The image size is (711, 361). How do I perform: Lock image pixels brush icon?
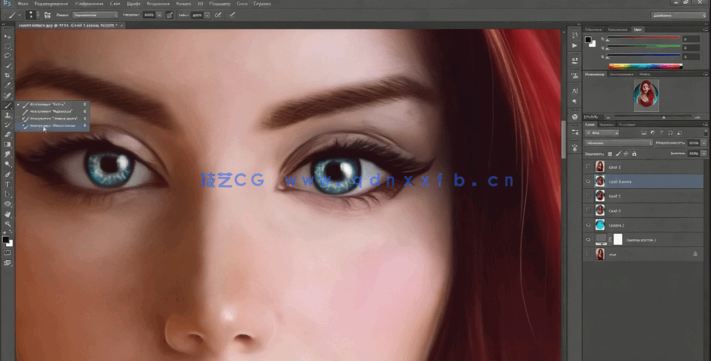[618, 154]
